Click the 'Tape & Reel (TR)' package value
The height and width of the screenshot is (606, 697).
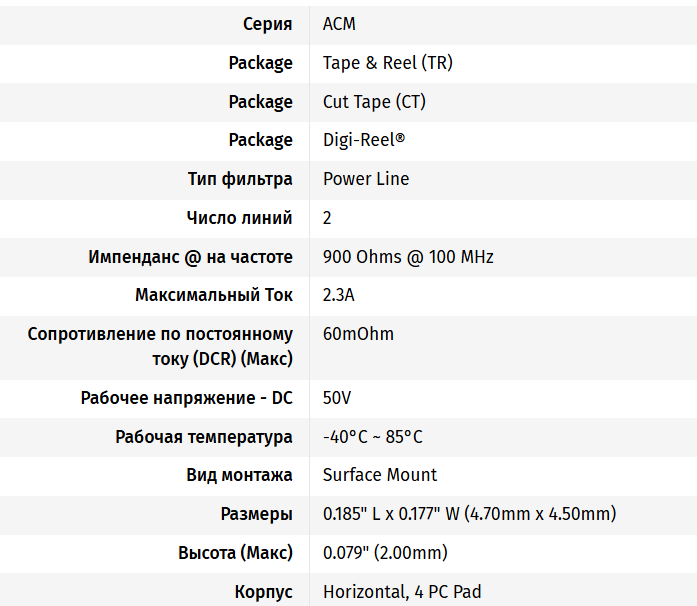[x=386, y=63]
